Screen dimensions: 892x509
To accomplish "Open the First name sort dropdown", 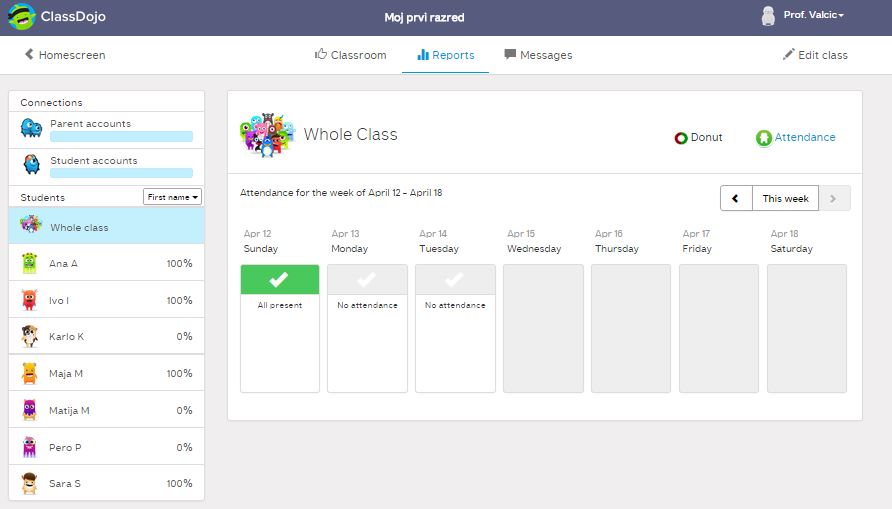I will (172, 198).
